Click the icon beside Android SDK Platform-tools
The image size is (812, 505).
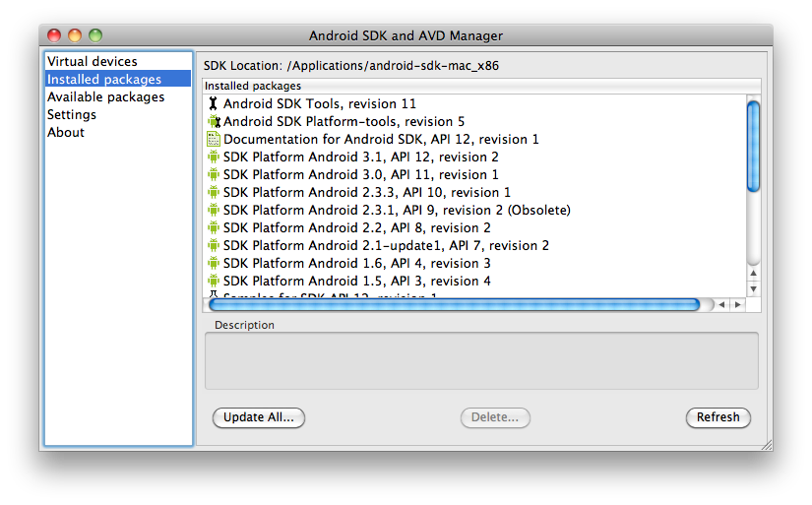214,122
